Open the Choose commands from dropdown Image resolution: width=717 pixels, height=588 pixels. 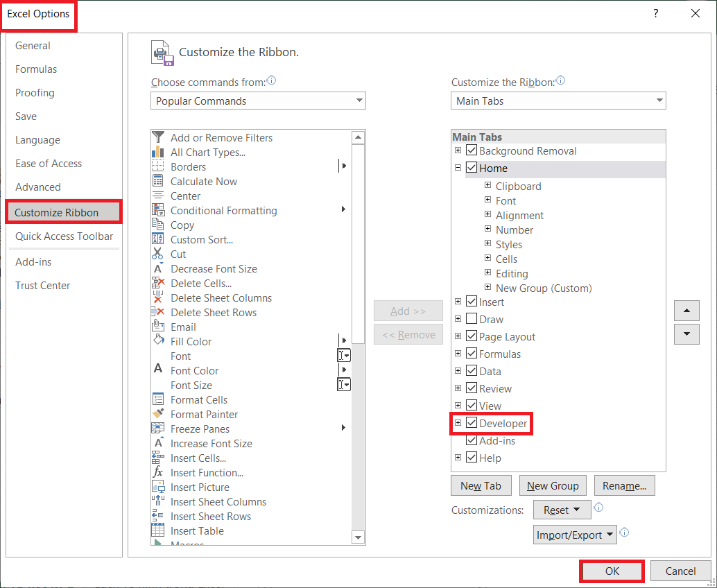coord(258,101)
